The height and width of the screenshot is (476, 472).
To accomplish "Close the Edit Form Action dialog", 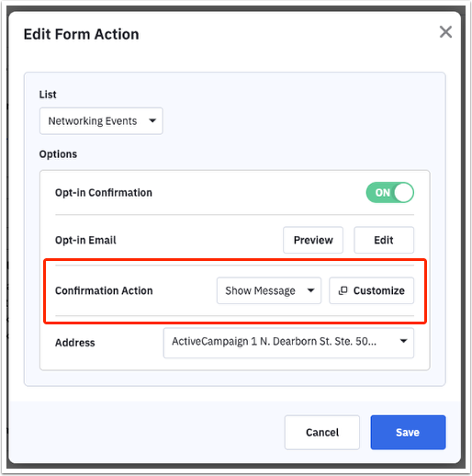I will coord(445,32).
